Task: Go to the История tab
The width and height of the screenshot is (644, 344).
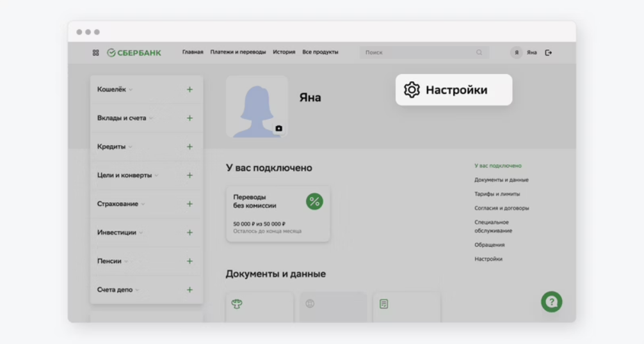Action: 284,52
